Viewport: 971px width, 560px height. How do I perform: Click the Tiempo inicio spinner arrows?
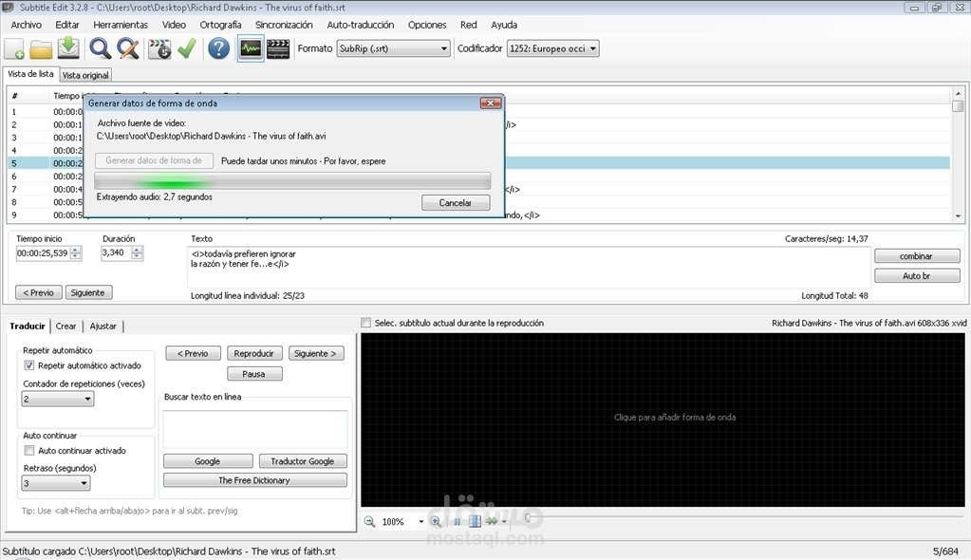[x=76, y=252]
